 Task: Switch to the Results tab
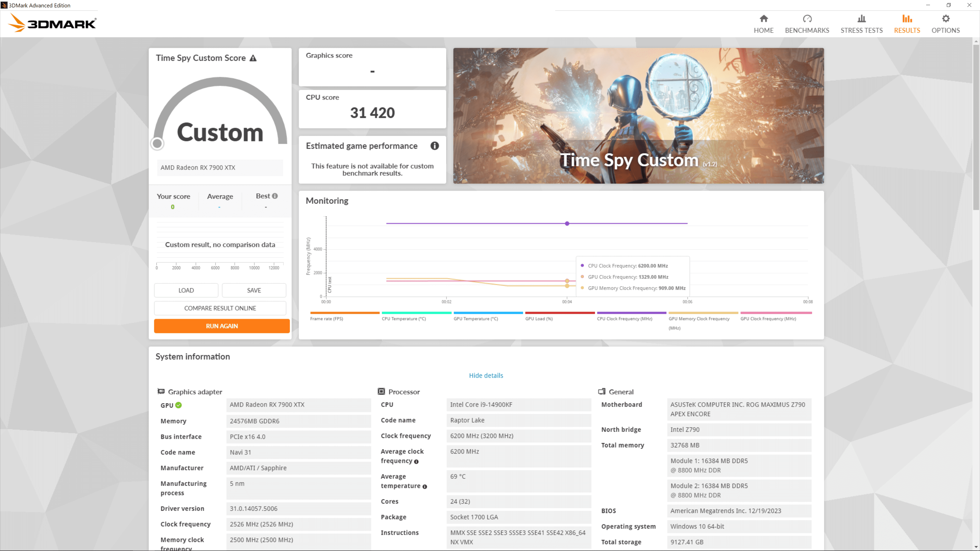tap(906, 24)
